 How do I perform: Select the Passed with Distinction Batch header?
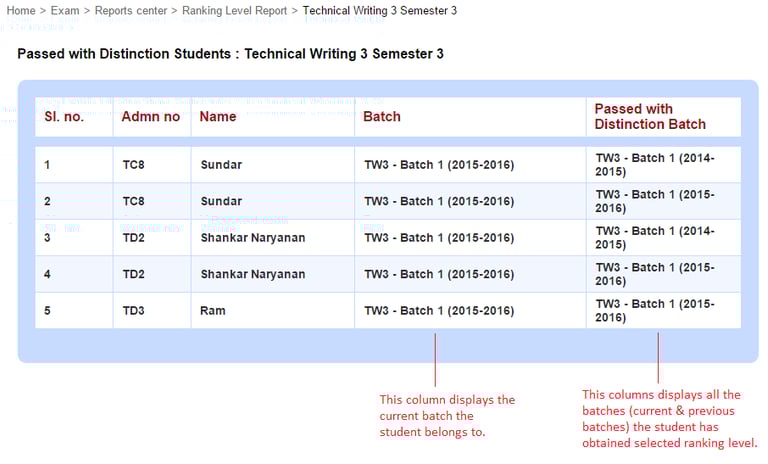[x=650, y=116]
